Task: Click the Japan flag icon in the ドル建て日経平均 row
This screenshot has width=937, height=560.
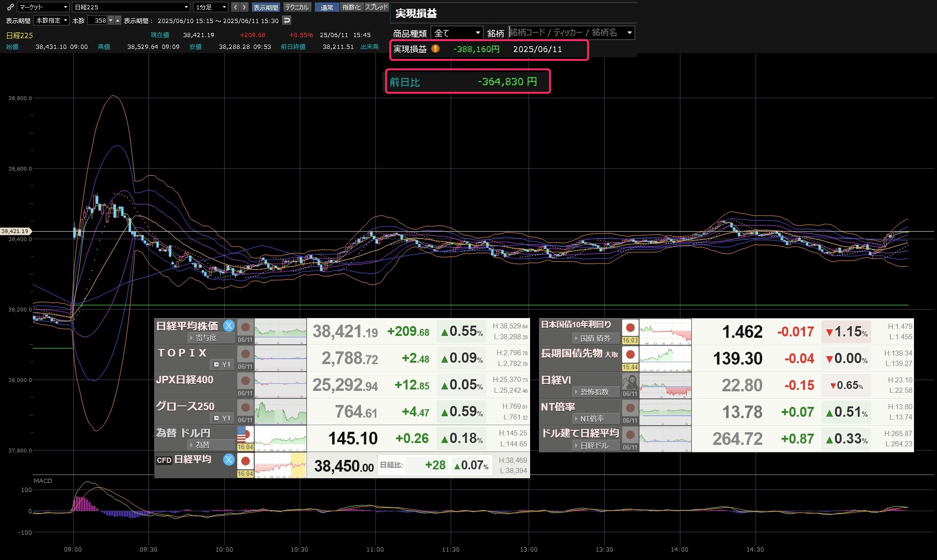Action: [x=630, y=435]
